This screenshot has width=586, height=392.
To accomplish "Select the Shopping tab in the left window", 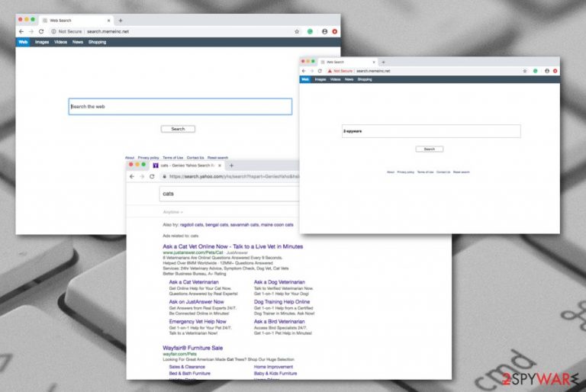I will pyautogui.click(x=97, y=42).
